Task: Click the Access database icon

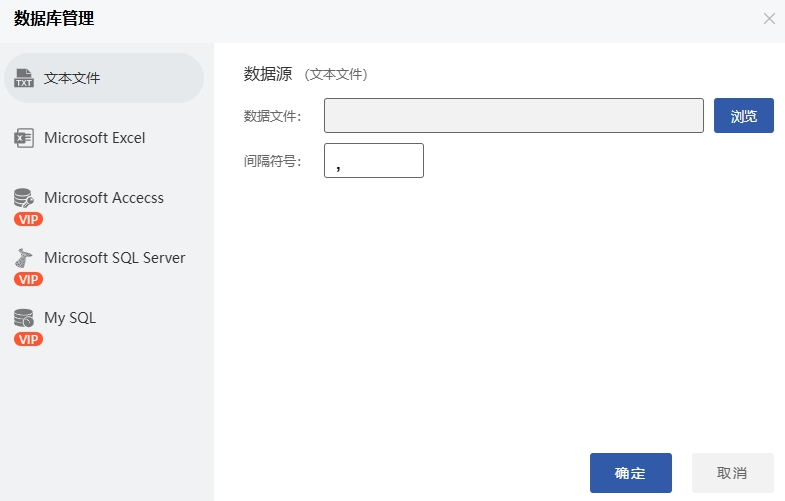Action: [24, 198]
